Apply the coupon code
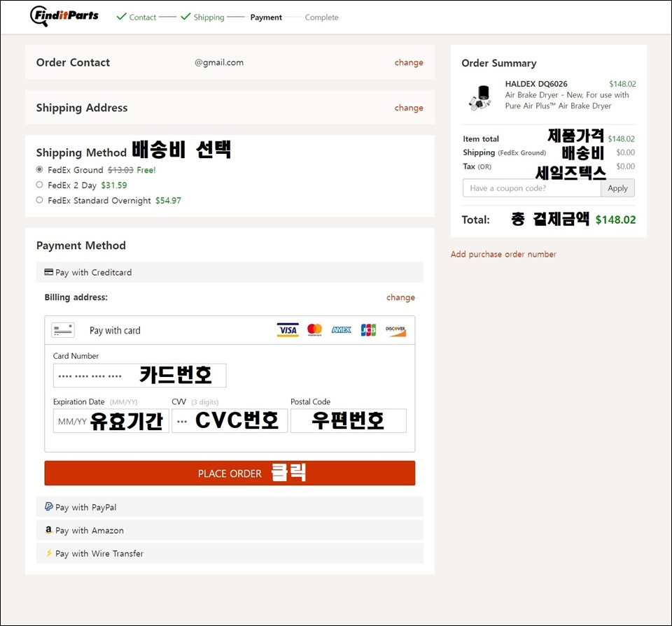Viewport: 672px width, 626px height. coord(617,188)
